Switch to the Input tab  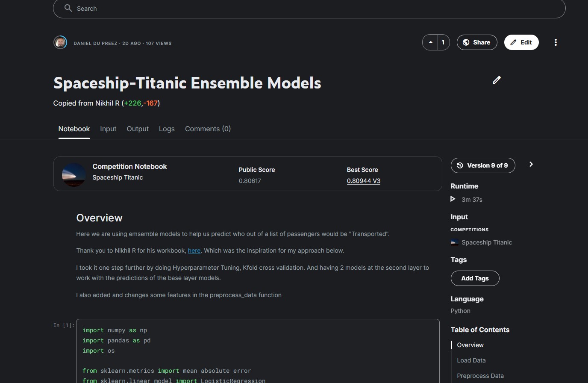coord(108,129)
